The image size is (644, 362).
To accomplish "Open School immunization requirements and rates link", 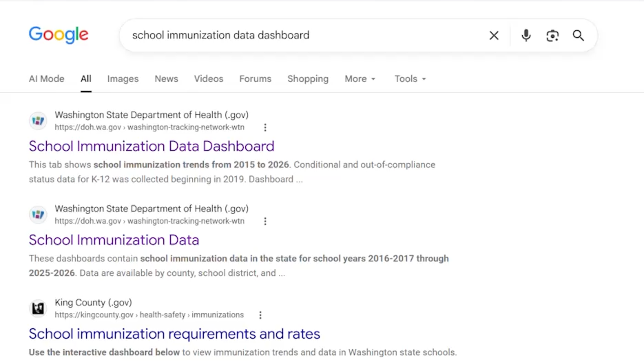I will pos(175,334).
